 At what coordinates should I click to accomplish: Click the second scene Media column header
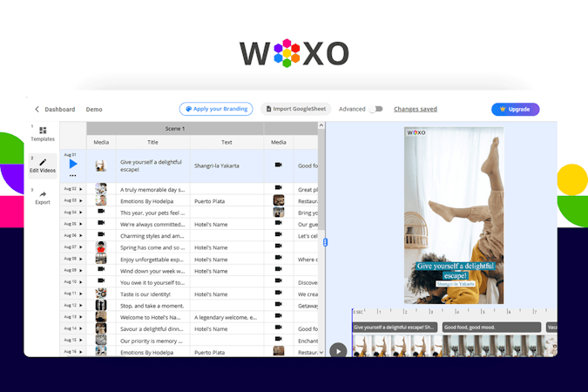(x=279, y=142)
